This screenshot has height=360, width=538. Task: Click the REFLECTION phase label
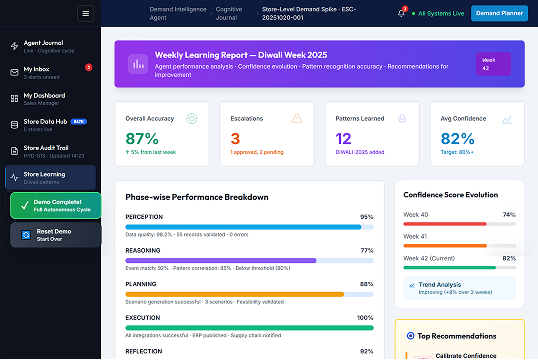(144, 351)
